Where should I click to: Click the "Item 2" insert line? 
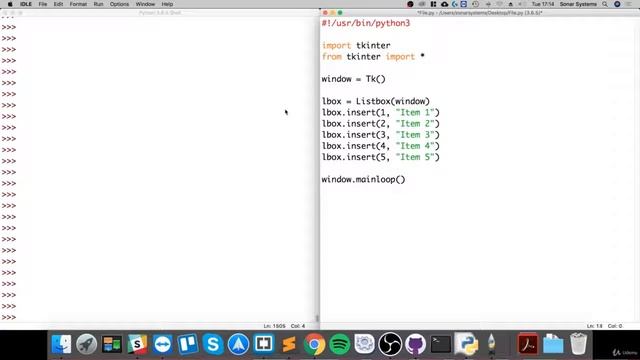[x=380, y=123]
